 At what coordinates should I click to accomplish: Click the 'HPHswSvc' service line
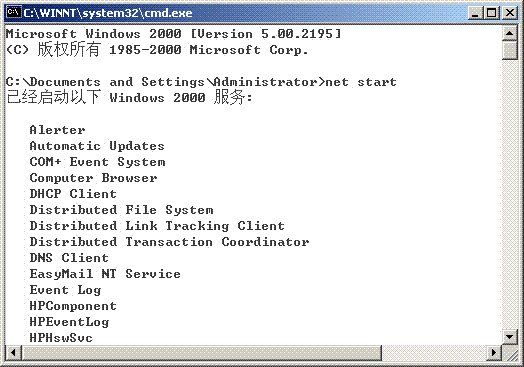click(61, 338)
